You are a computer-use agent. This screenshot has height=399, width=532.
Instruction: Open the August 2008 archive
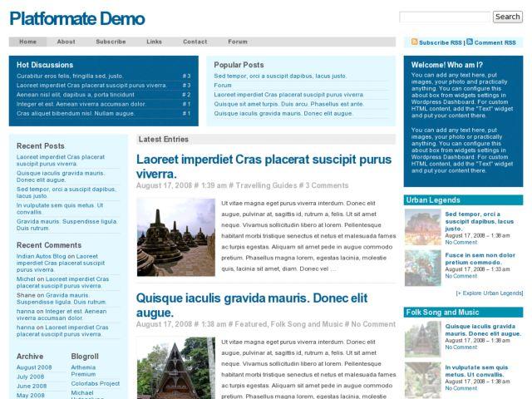tap(34, 367)
